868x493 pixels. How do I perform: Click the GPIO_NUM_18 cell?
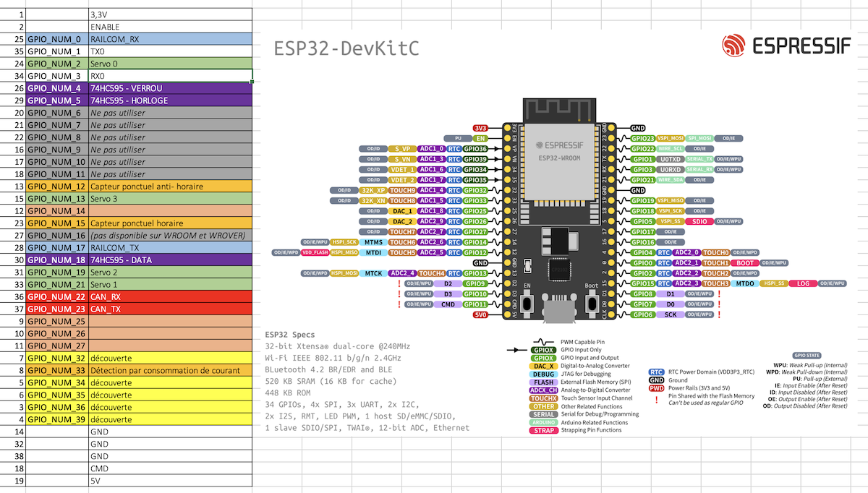coord(57,260)
